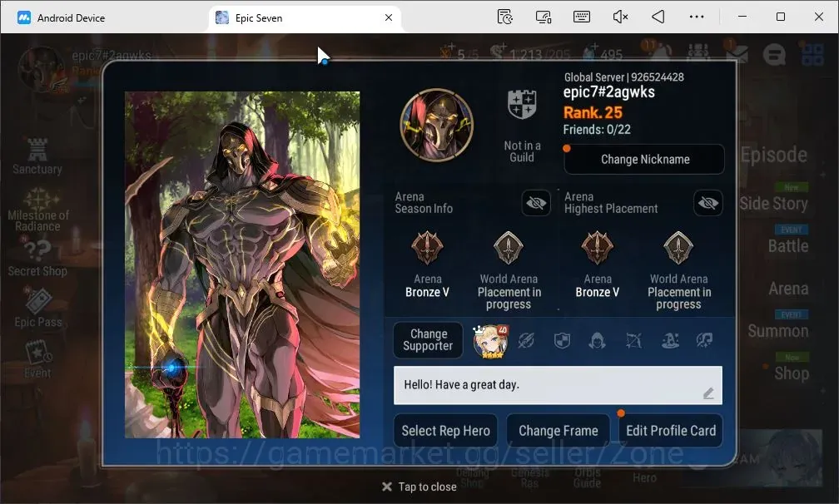
Task: Close the Epic Seven tab
Action: 389,17
